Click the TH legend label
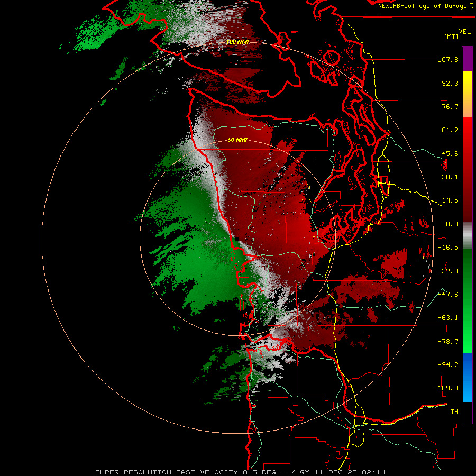This screenshot has width=476, height=476. pyautogui.click(x=454, y=412)
